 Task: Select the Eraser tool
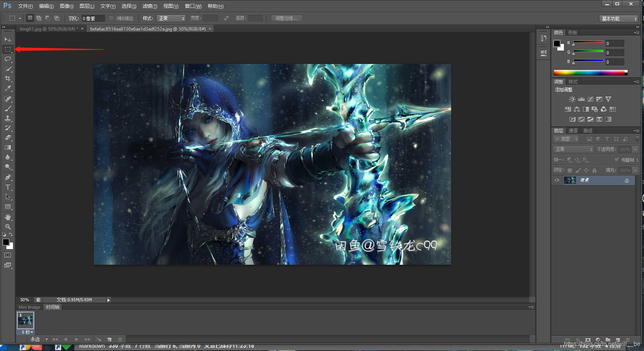pyautogui.click(x=8, y=138)
